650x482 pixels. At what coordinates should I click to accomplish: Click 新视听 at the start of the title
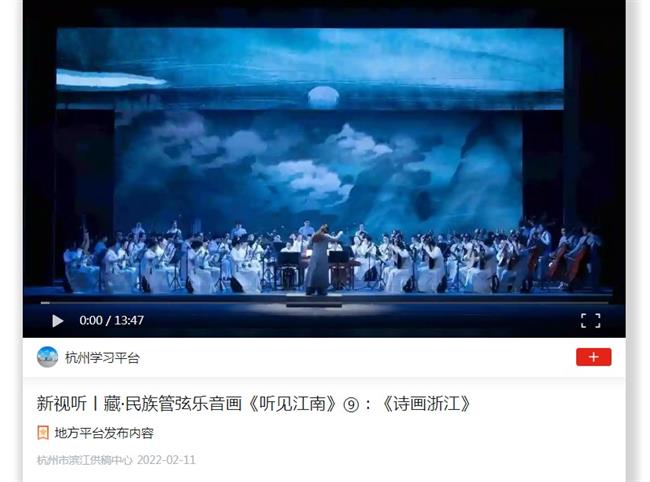pos(62,404)
